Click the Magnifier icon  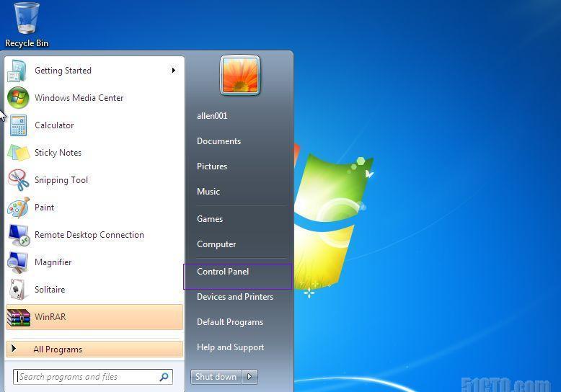tap(18, 262)
